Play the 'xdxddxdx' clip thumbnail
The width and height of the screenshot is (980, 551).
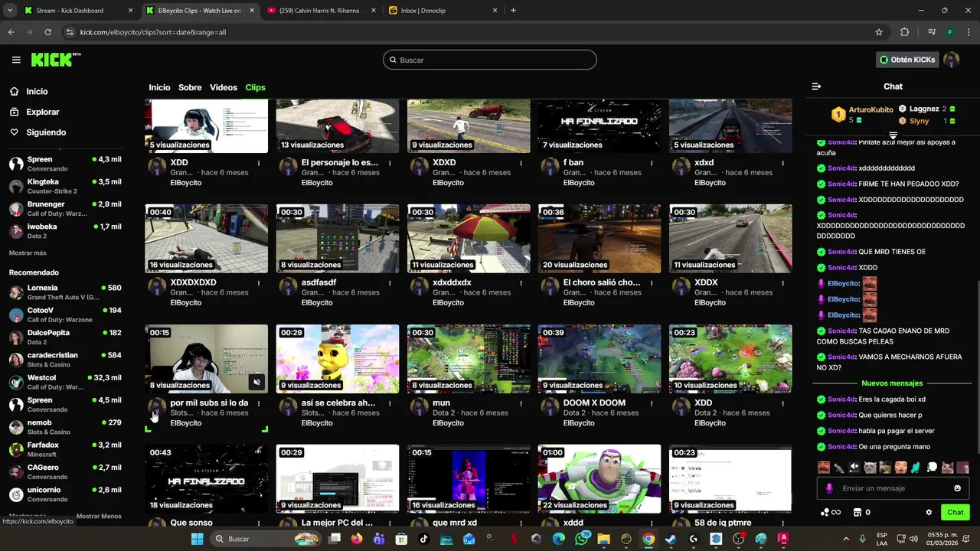[469, 239]
